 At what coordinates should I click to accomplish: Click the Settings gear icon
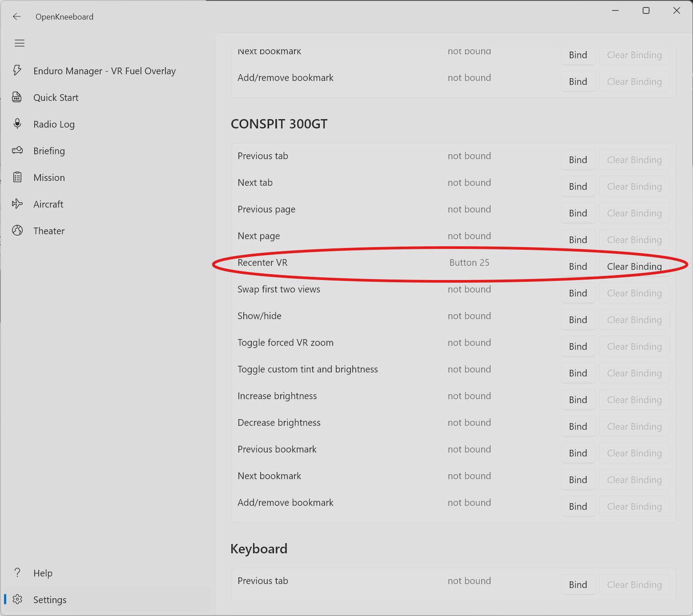click(x=17, y=600)
